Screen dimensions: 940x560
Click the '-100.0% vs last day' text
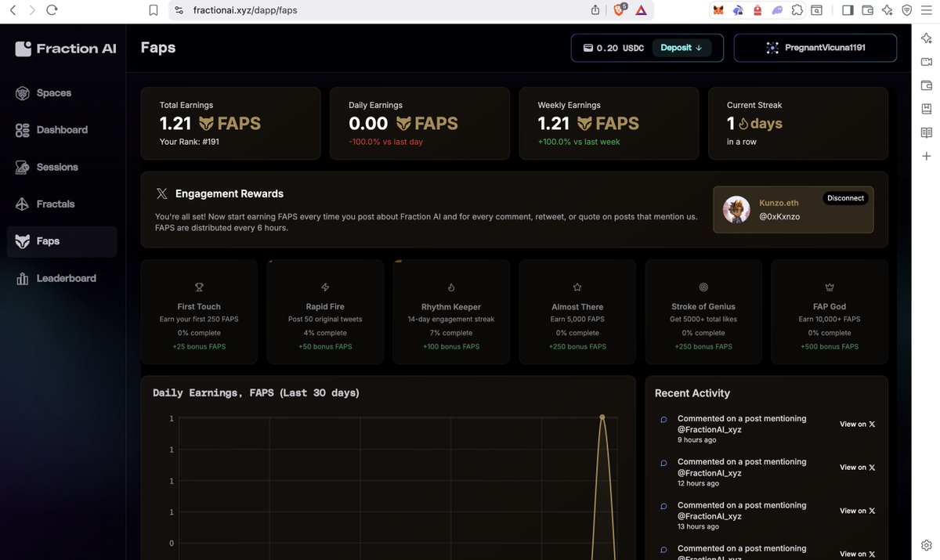point(385,142)
